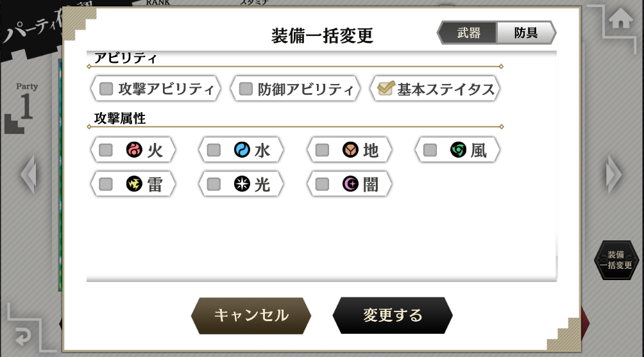Select the fire element icon 火
Viewport: 644px width, 357px height.
coord(134,150)
